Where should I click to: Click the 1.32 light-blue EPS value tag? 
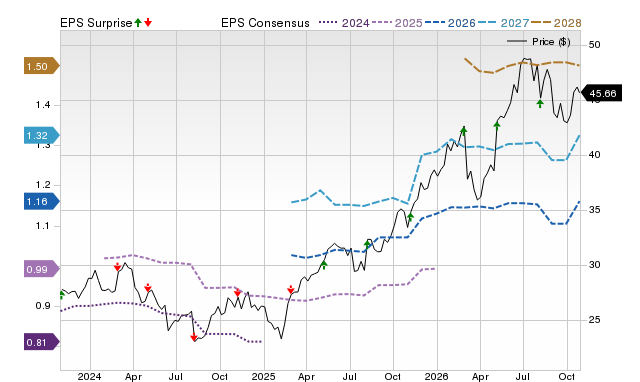pos(42,135)
